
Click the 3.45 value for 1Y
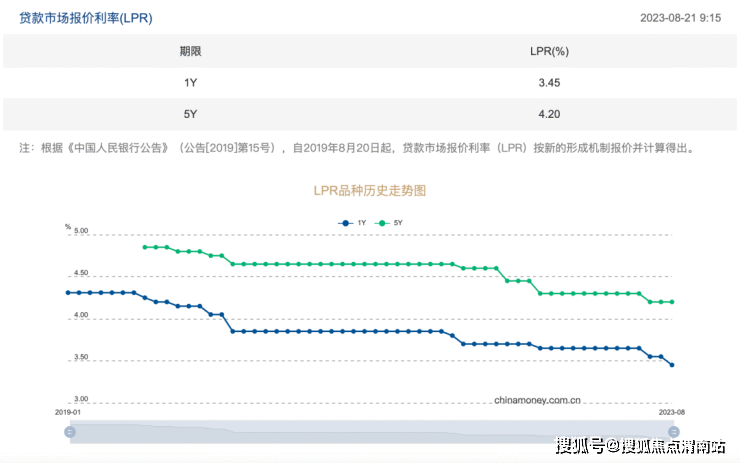coord(548,82)
